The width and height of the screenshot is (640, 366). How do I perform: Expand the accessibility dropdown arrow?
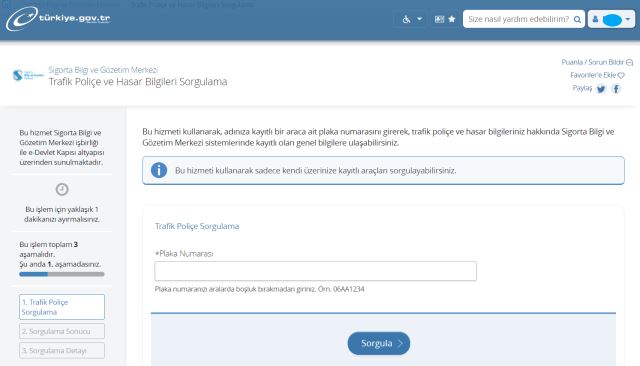(x=419, y=19)
